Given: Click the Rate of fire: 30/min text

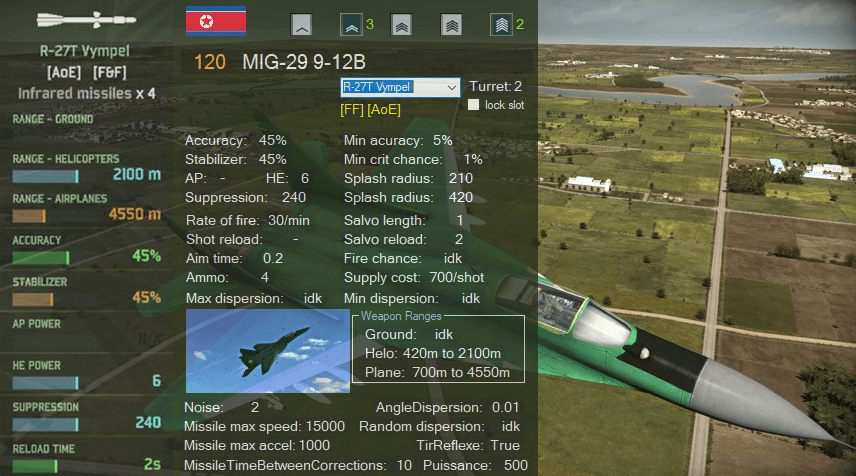Looking at the screenshot, I should point(247,221).
